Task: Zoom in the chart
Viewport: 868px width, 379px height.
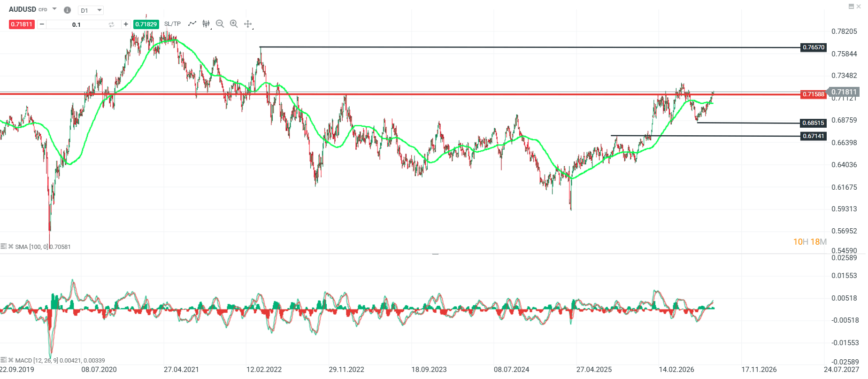Action: [234, 24]
